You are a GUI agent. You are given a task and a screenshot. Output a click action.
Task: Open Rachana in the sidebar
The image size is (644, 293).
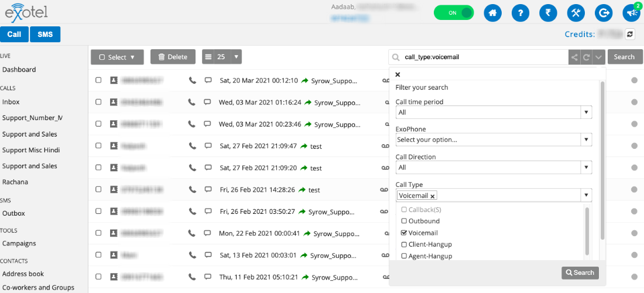pyautogui.click(x=15, y=182)
